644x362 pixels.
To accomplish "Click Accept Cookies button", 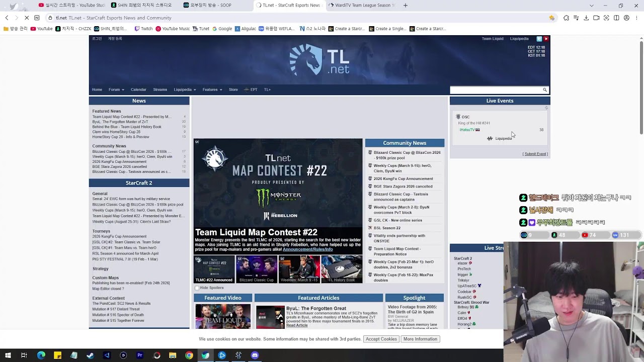I will [381, 339].
